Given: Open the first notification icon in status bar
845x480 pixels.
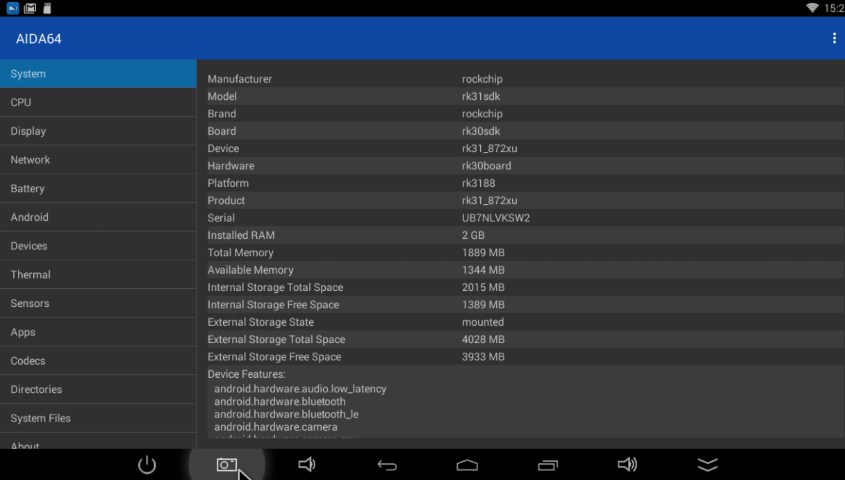Looking at the screenshot, I should pyautogui.click(x=13, y=8).
